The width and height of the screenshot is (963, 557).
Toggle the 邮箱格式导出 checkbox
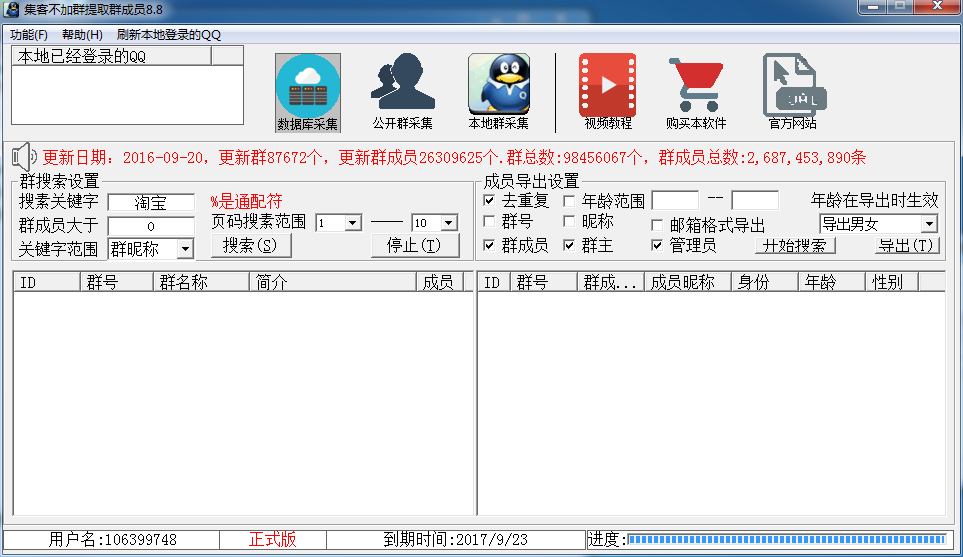657,225
